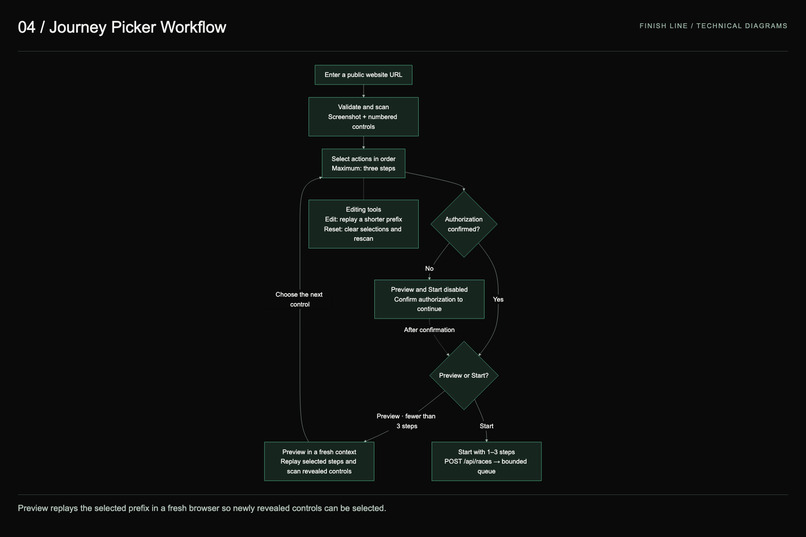Click the 'Yes' edge label
This screenshot has width=806, height=537.
click(x=498, y=300)
